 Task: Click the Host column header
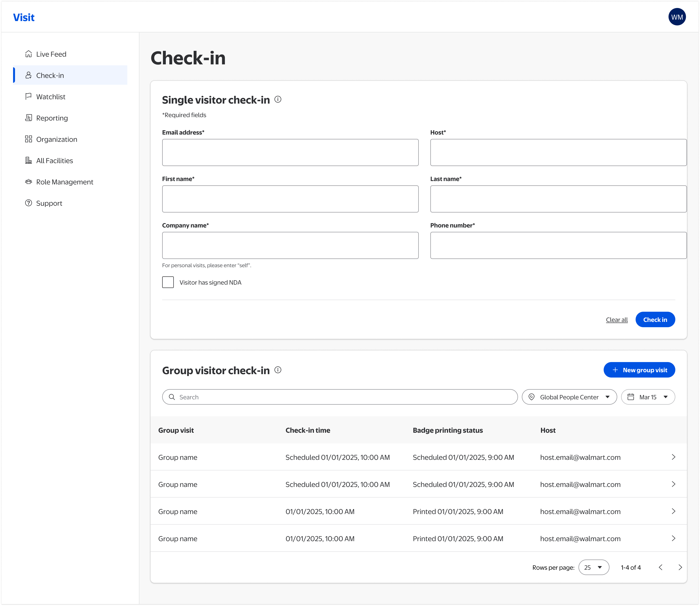pyautogui.click(x=548, y=430)
